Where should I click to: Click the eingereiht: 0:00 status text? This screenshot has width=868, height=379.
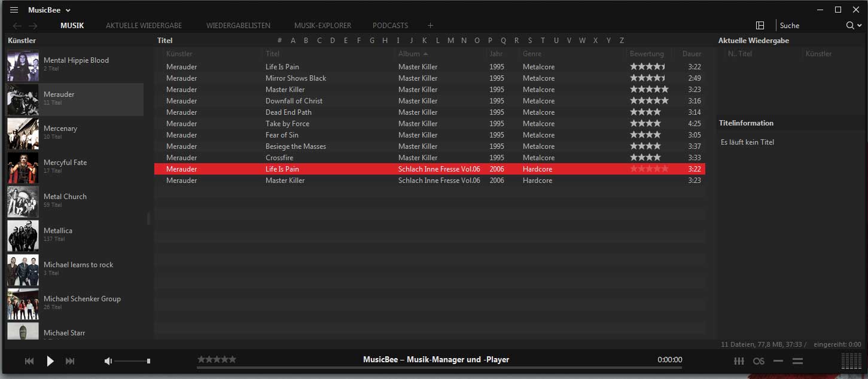click(837, 344)
